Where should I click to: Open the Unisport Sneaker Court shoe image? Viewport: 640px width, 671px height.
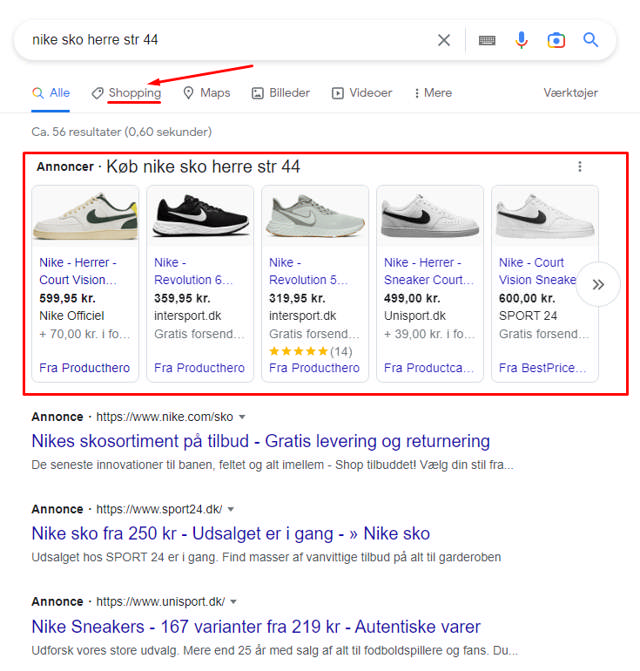430,216
